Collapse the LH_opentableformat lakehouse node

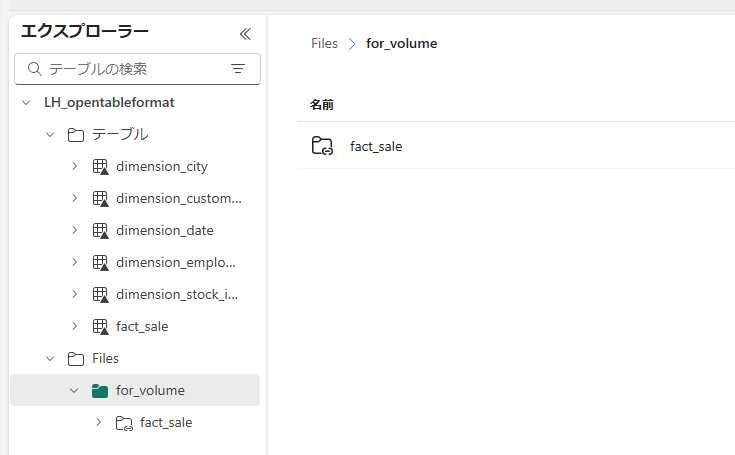26,103
